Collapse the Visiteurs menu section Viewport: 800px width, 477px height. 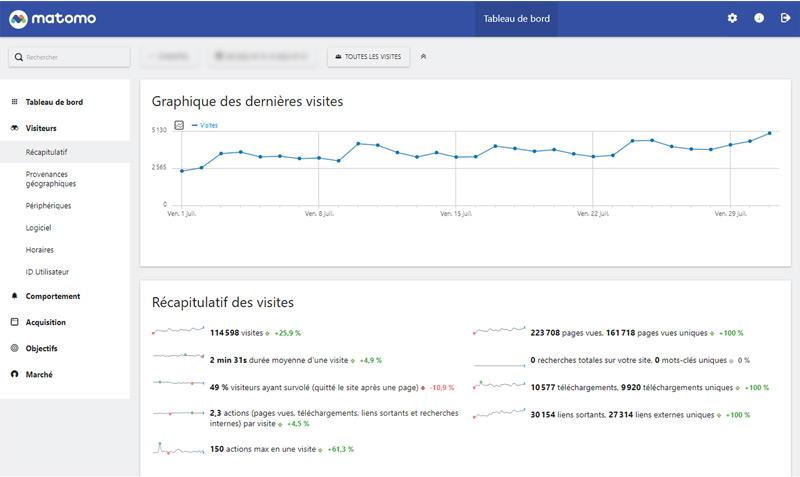pos(41,128)
